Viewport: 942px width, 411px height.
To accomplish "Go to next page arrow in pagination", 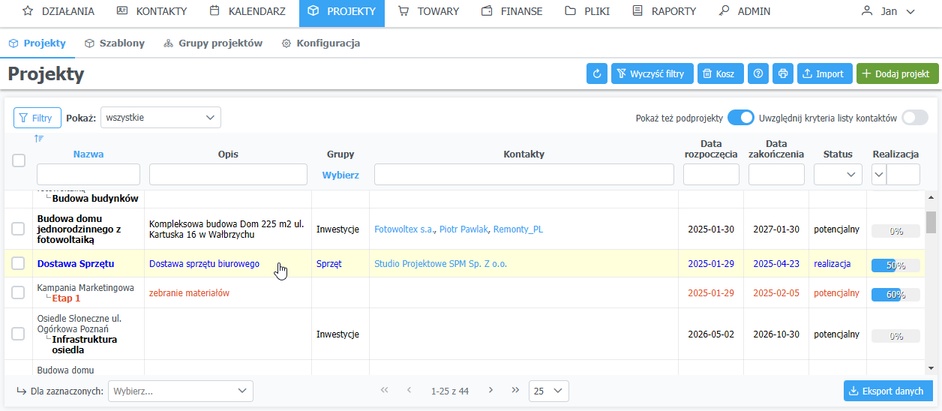I will (490, 390).
